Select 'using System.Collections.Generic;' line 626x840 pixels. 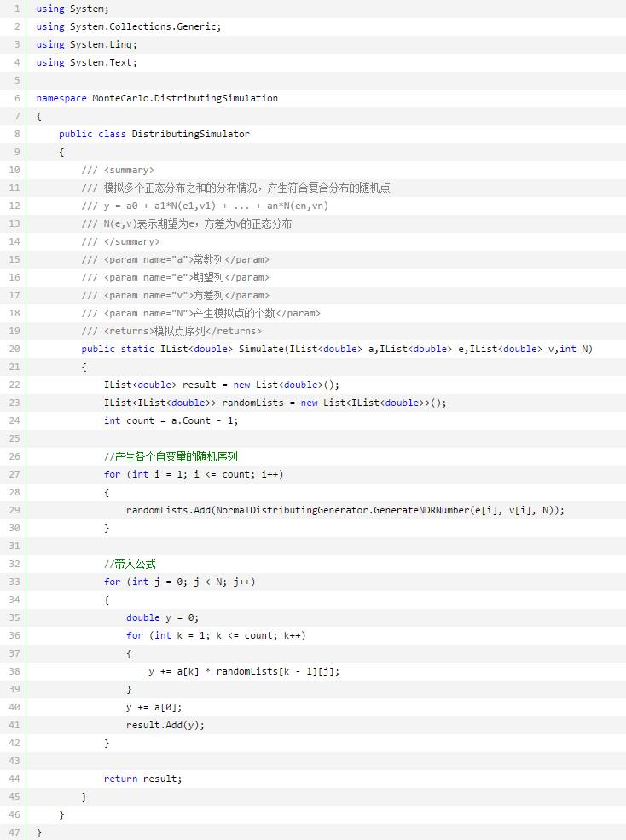tap(129, 26)
